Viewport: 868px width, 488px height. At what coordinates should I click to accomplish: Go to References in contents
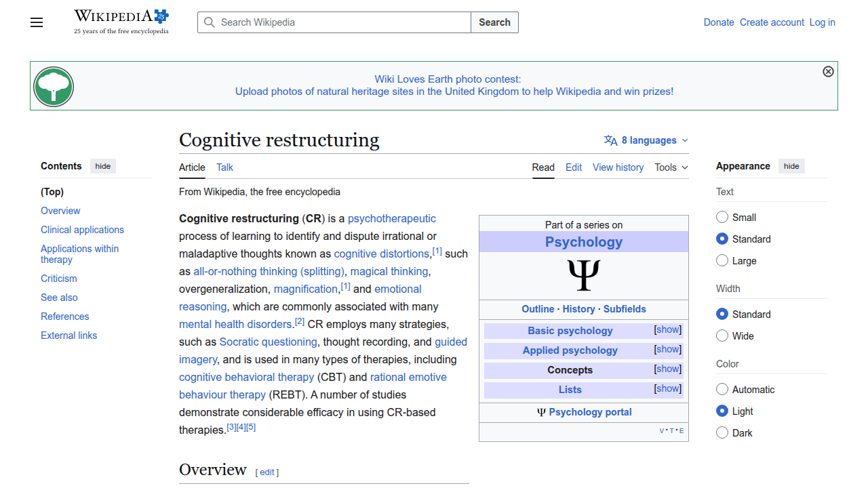tap(64, 317)
